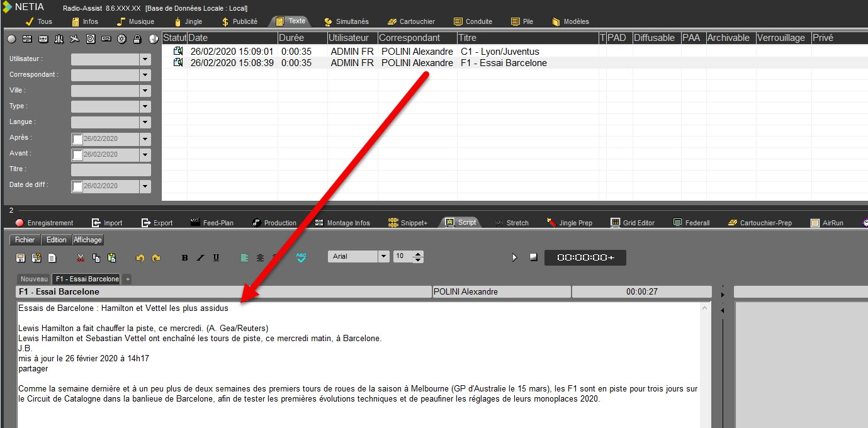Toggle bold text formatting
Image resolution: width=868 pixels, height=428 pixels.
tap(184, 257)
